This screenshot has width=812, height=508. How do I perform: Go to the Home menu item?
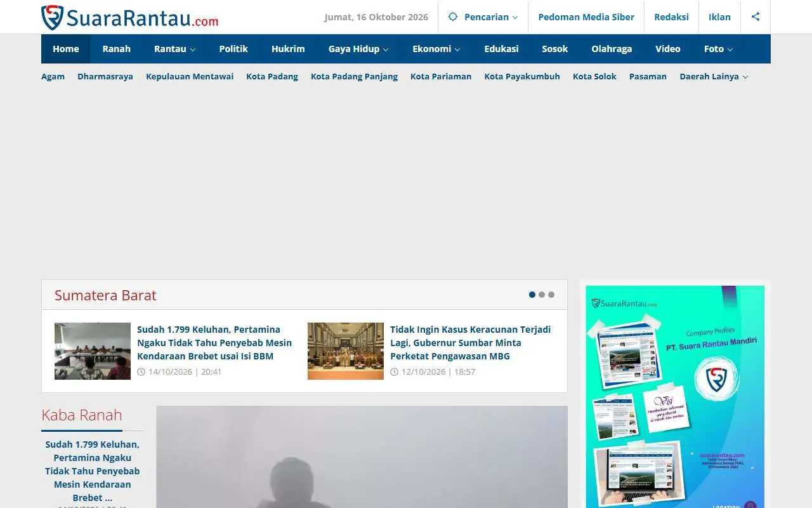66,49
